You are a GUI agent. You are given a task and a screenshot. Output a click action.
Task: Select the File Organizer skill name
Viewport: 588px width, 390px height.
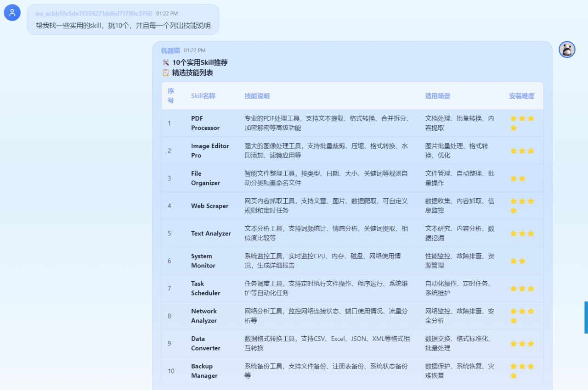click(x=205, y=178)
